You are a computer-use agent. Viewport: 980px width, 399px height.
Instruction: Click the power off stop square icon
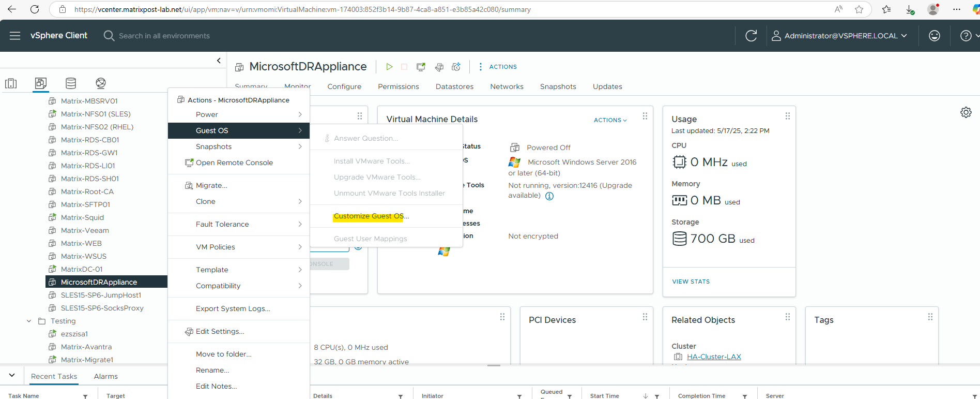(x=404, y=67)
